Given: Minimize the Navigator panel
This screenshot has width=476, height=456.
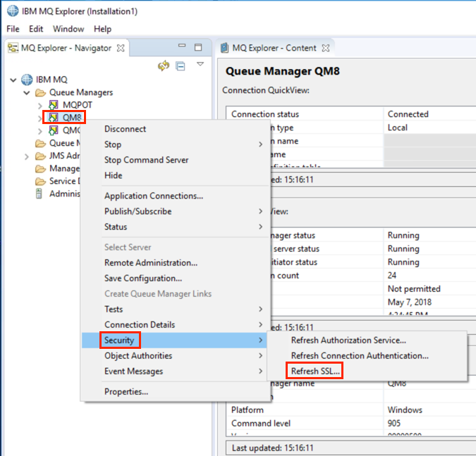Looking at the screenshot, I should click(x=182, y=46).
